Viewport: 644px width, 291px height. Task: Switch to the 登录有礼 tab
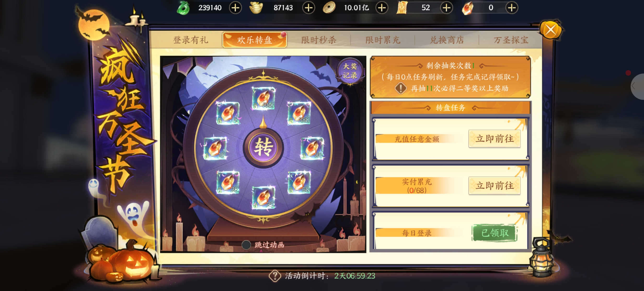(190, 40)
